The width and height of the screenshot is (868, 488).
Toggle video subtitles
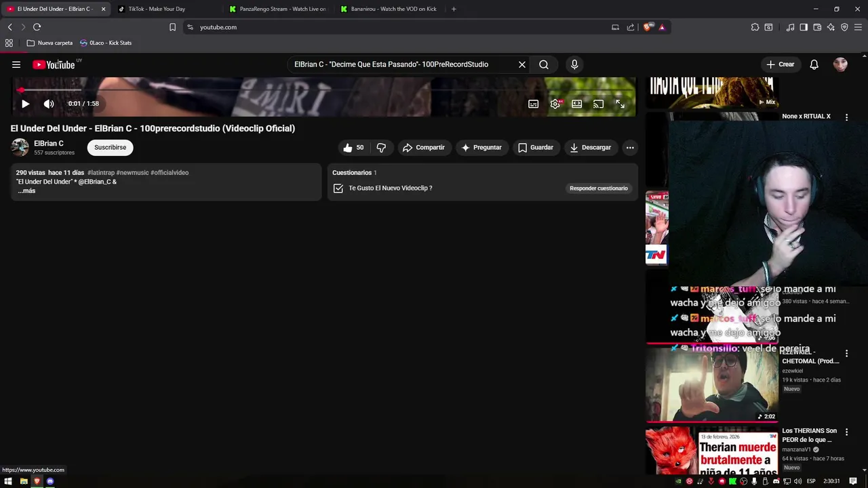pos(534,104)
